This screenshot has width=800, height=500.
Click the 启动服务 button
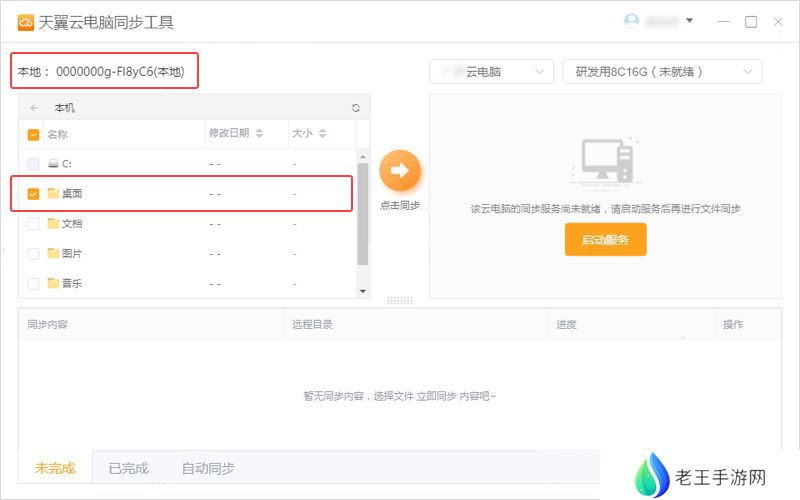pos(606,239)
